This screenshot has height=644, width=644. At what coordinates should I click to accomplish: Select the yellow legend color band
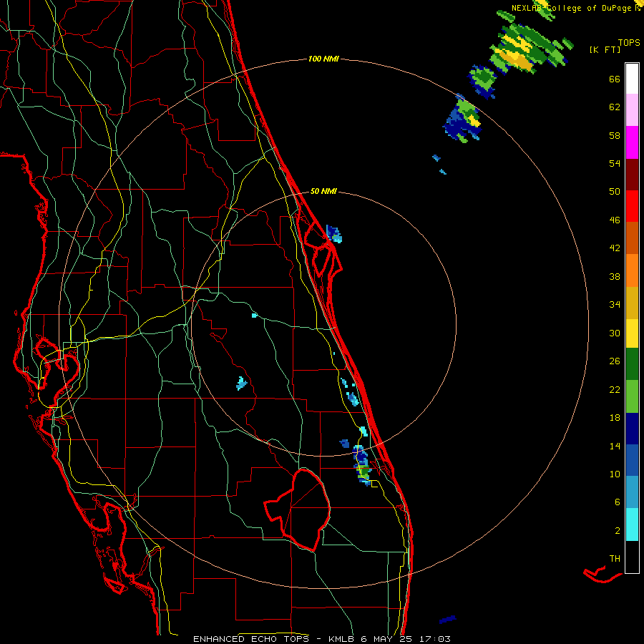point(632,333)
